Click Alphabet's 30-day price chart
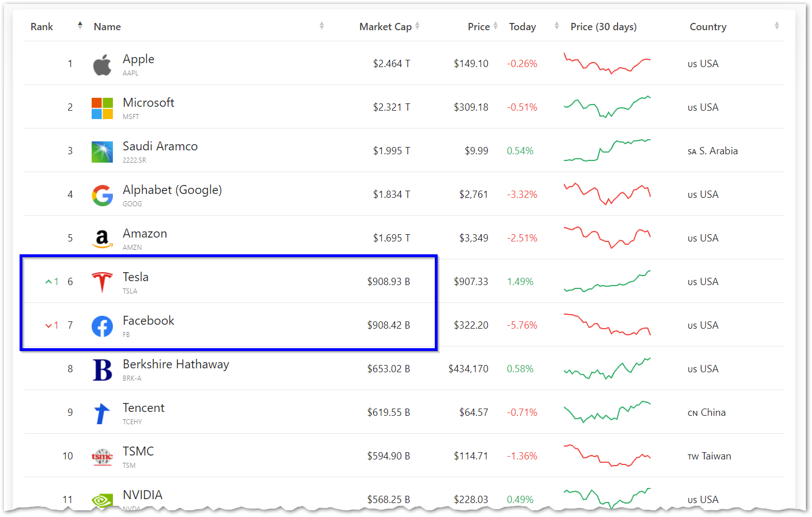This screenshot has height=517, width=812. coord(607,194)
